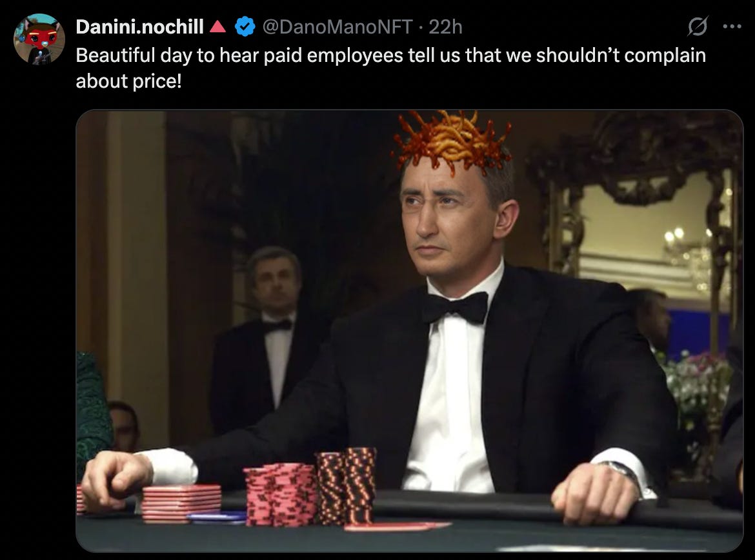Open the red cat profile avatar
The height and width of the screenshot is (560, 755).
click(39, 39)
